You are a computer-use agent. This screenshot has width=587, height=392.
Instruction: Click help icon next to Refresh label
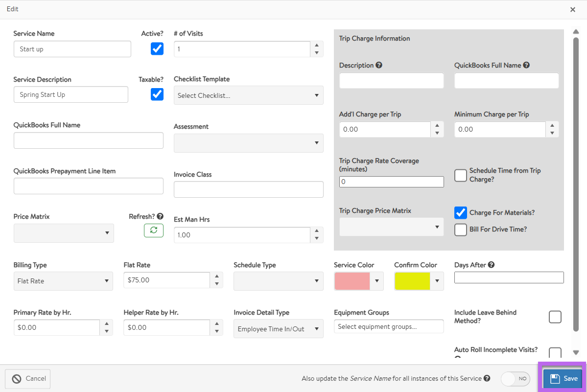(x=160, y=216)
